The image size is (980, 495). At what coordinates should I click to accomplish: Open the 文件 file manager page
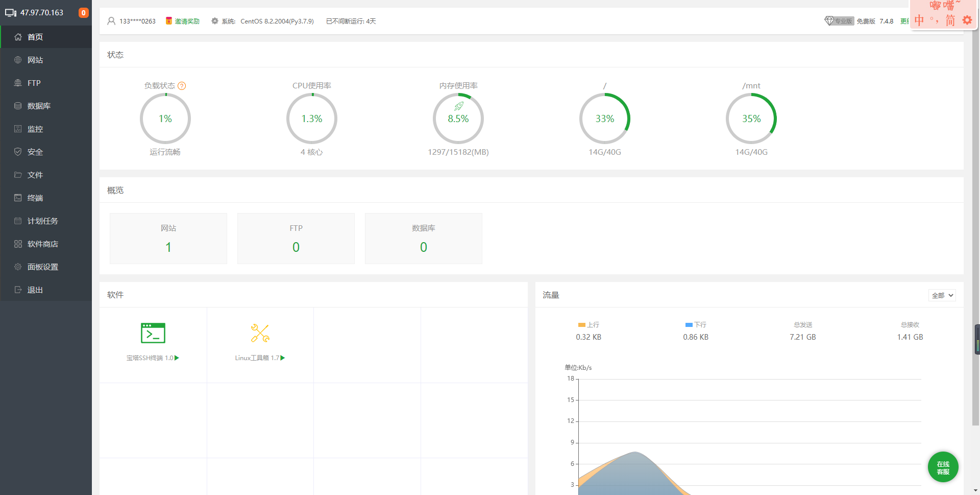coord(46,175)
